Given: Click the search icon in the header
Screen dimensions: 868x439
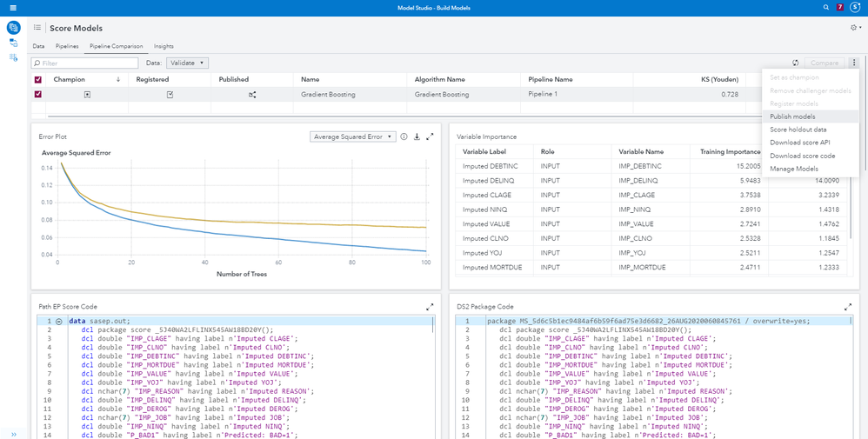Looking at the screenshot, I should (x=826, y=7).
